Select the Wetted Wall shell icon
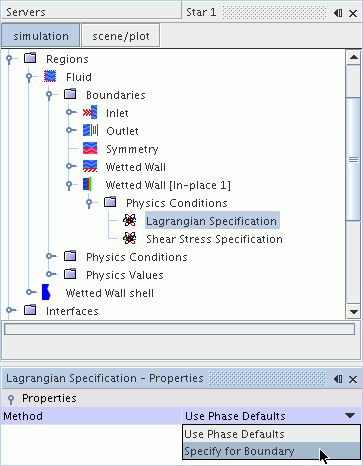 pos(46,293)
